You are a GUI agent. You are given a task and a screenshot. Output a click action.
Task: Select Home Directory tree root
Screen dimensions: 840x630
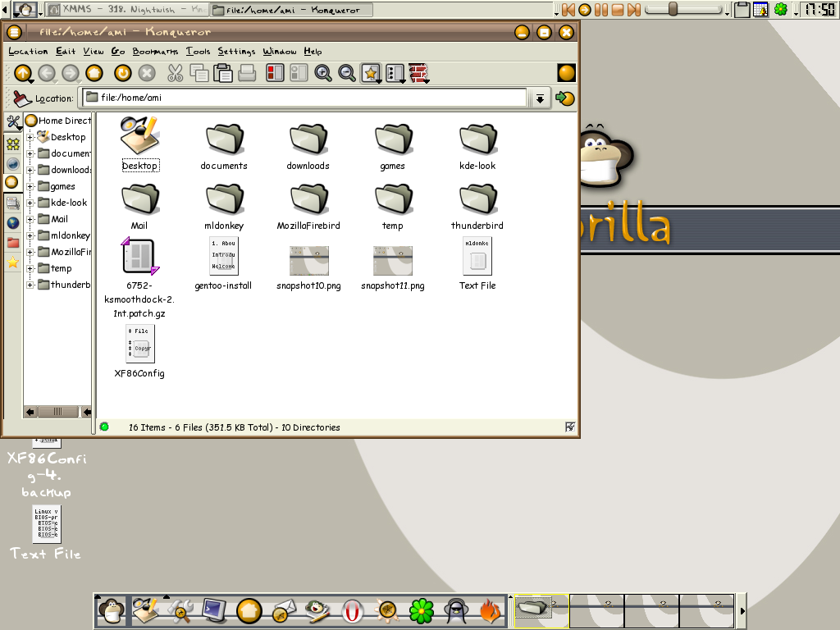(x=58, y=121)
